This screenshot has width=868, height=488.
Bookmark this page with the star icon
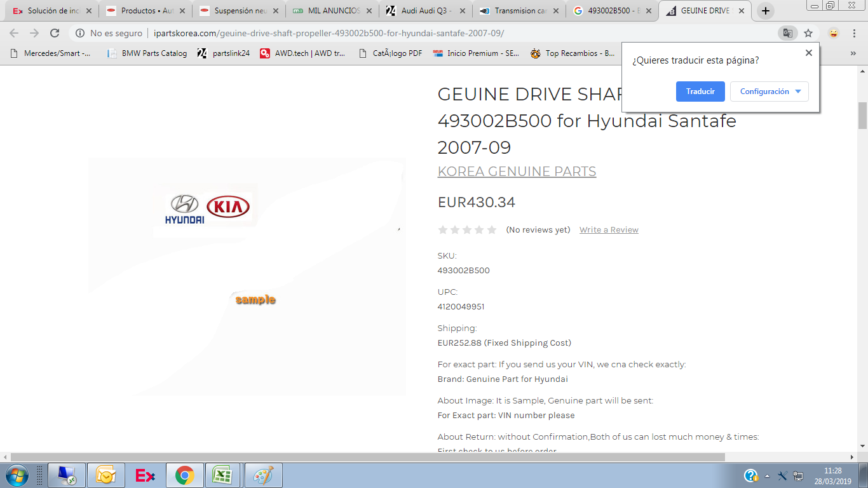coord(808,33)
